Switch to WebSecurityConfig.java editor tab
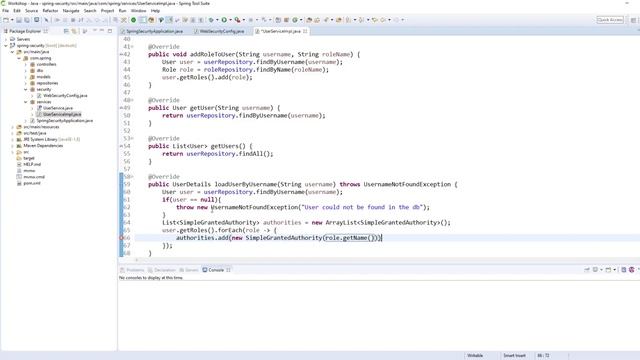The height and width of the screenshot is (360, 640). 222,31
